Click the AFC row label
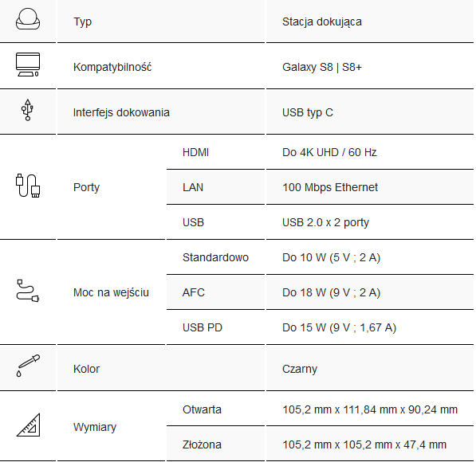 (194, 292)
